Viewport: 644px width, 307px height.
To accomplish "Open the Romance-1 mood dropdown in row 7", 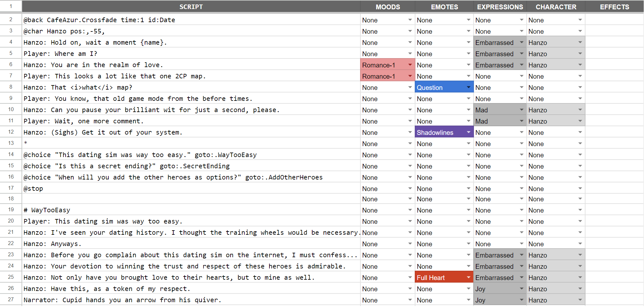I will [410, 76].
